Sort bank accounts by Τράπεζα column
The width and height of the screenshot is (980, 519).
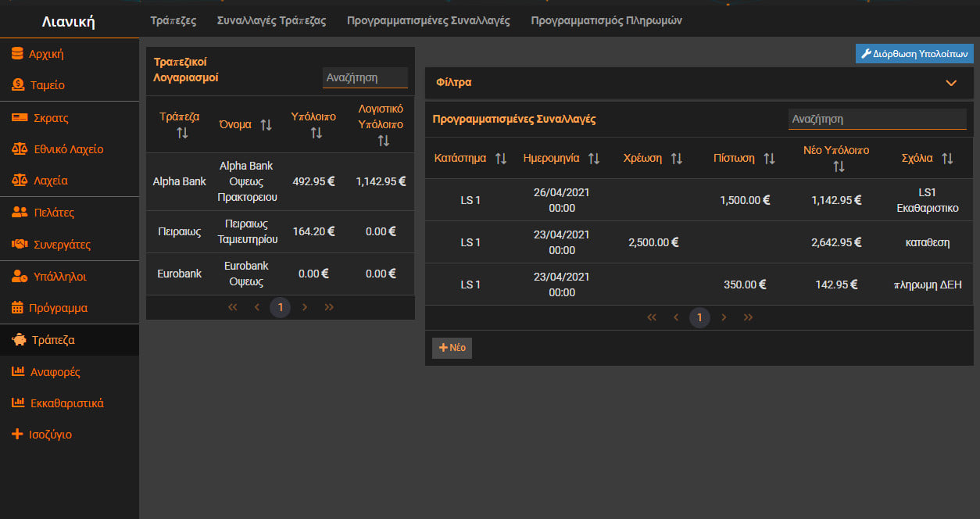pyautogui.click(x=183, y=133)
